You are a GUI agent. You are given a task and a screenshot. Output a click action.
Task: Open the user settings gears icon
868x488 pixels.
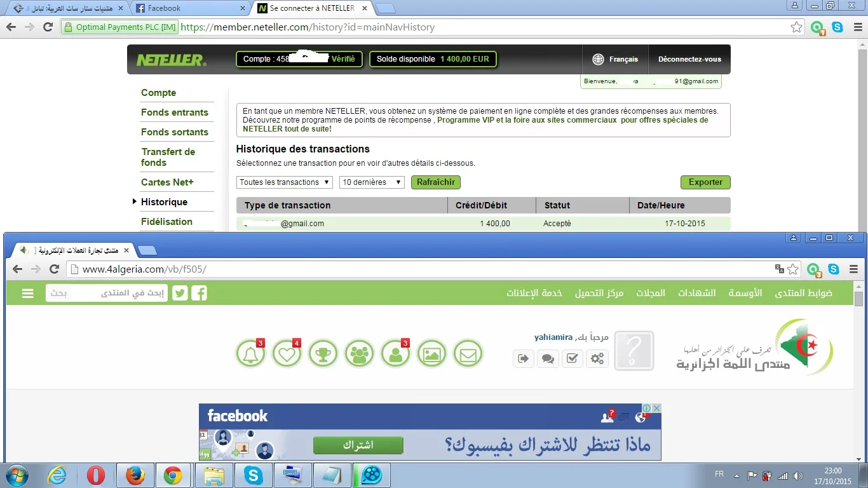597,358
